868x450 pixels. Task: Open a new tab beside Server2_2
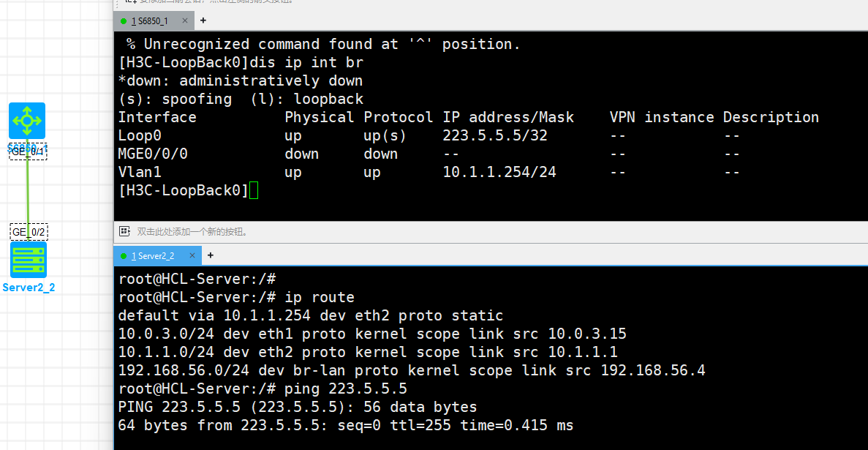click(x=211, y=255)
